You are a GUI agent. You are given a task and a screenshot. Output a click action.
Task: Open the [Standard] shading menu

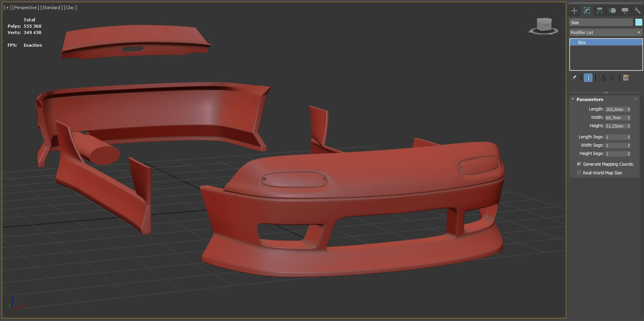tap(51, 8)
